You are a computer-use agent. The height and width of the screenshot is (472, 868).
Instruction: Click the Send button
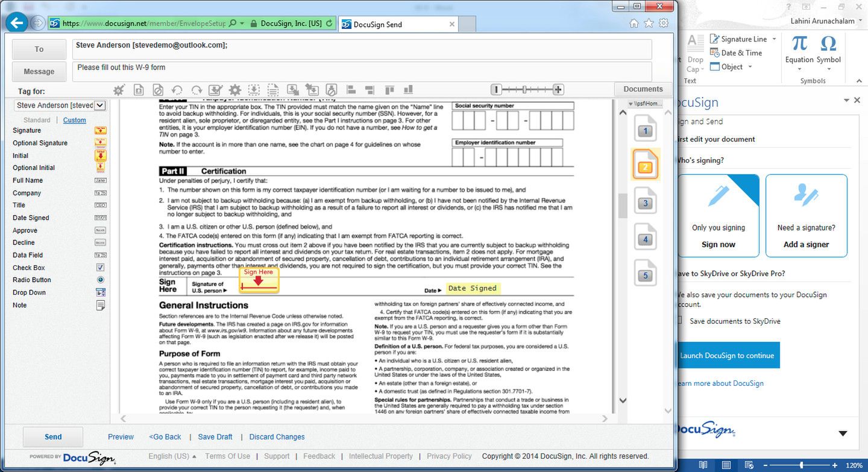[53, 437]
